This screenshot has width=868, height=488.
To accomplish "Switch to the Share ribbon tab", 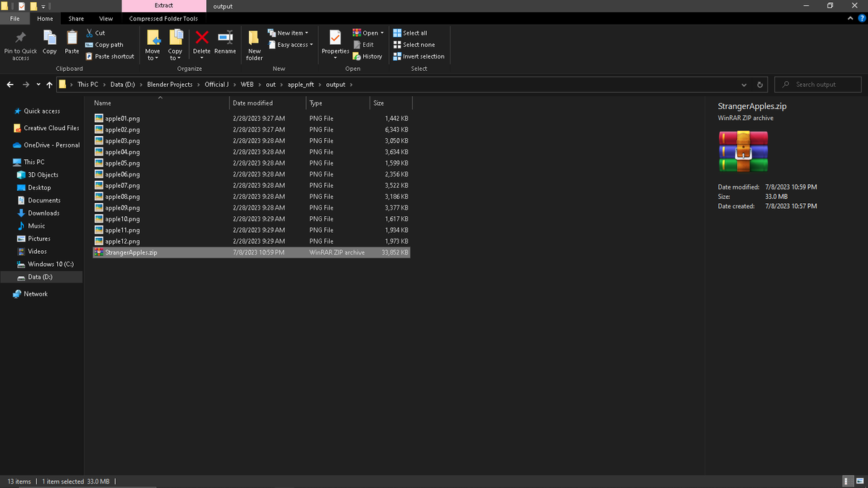I will click(x=76, y=19).
